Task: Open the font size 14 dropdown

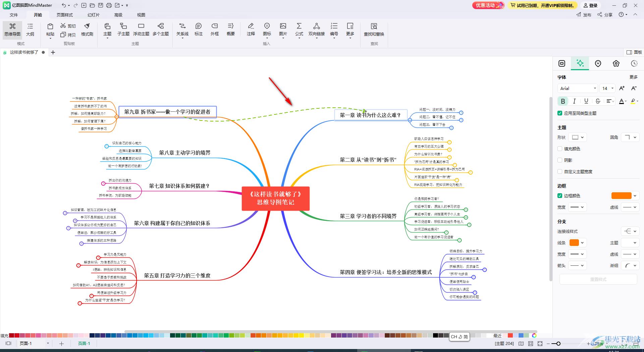Action: (607, 88)
